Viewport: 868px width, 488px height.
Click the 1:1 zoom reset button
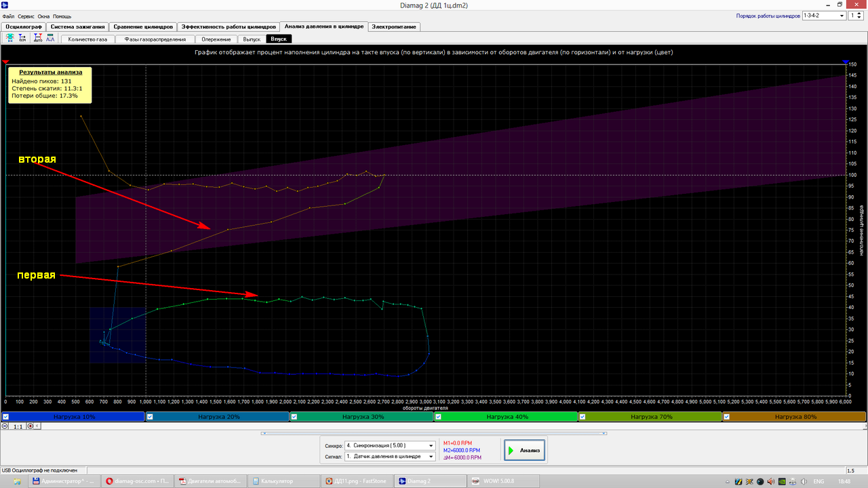click(x=18, y=426)
